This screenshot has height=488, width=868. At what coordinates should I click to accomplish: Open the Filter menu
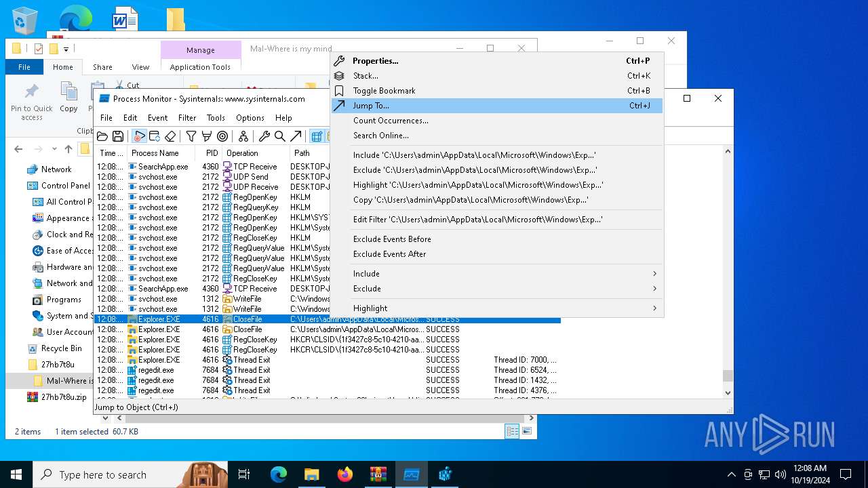[x=187, y=118]
